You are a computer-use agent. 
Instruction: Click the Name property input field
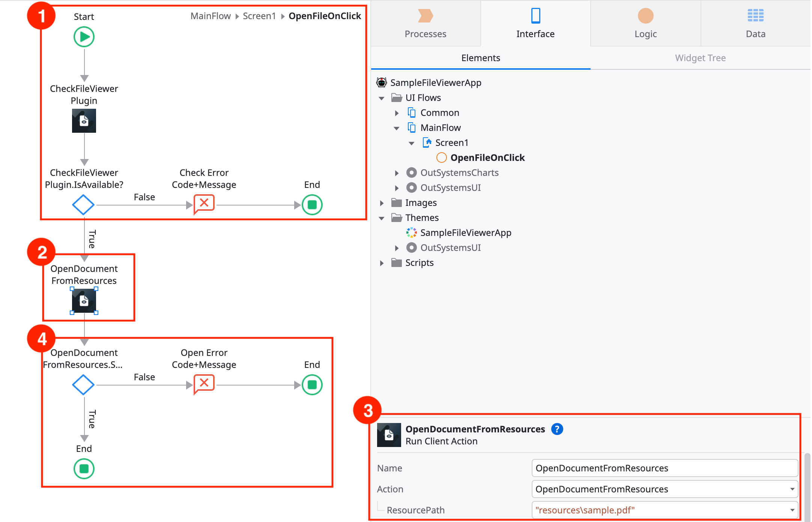coord(664,468)
